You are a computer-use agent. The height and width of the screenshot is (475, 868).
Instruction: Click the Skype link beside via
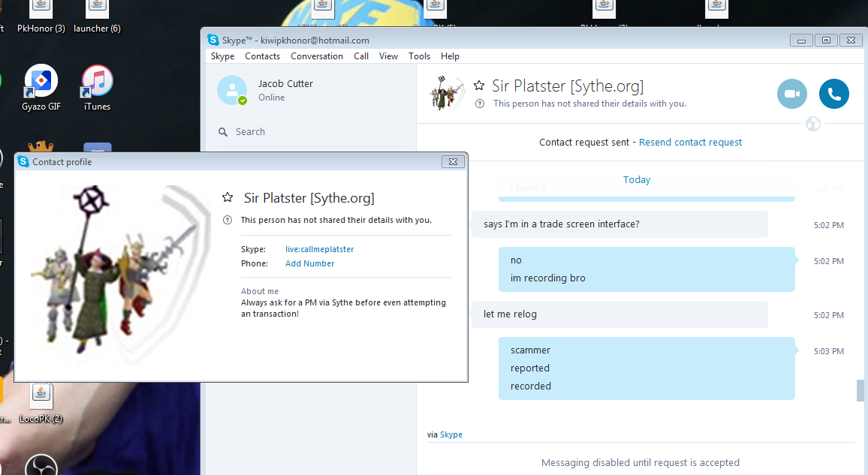(x=451, y=434)
